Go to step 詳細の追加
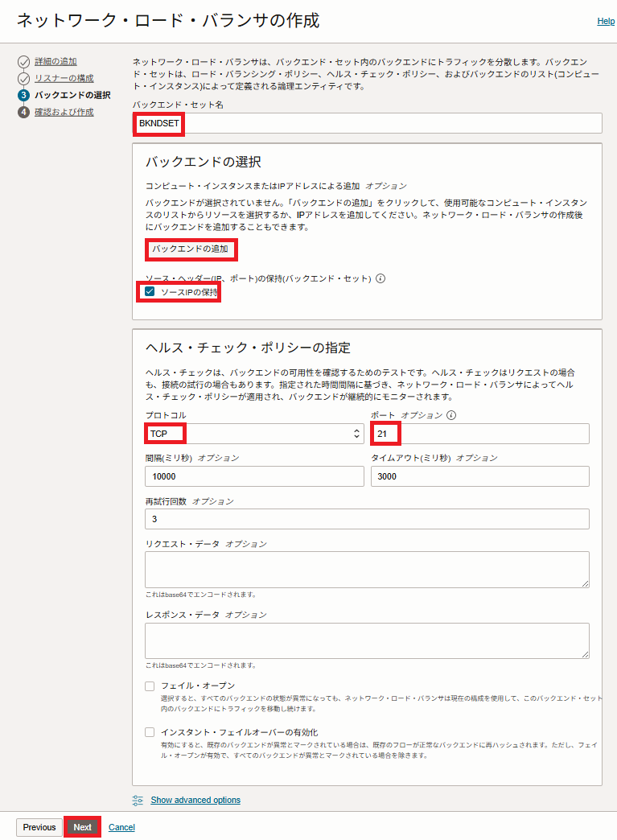This screenshot has height=840, width=617. tap(56, 62)
